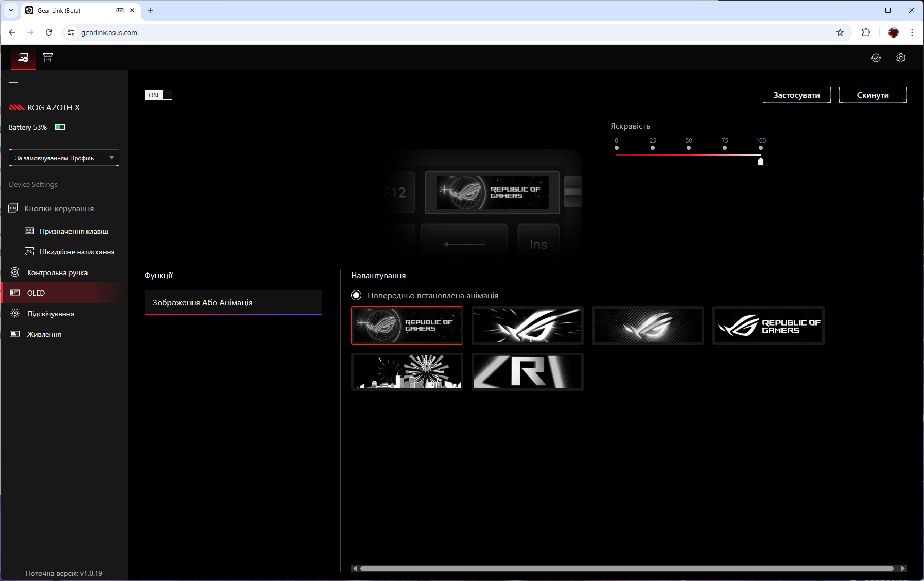Screen dimensions: 924x581
Task: Bookmark this page with the star icon
Action: (840, 32)
